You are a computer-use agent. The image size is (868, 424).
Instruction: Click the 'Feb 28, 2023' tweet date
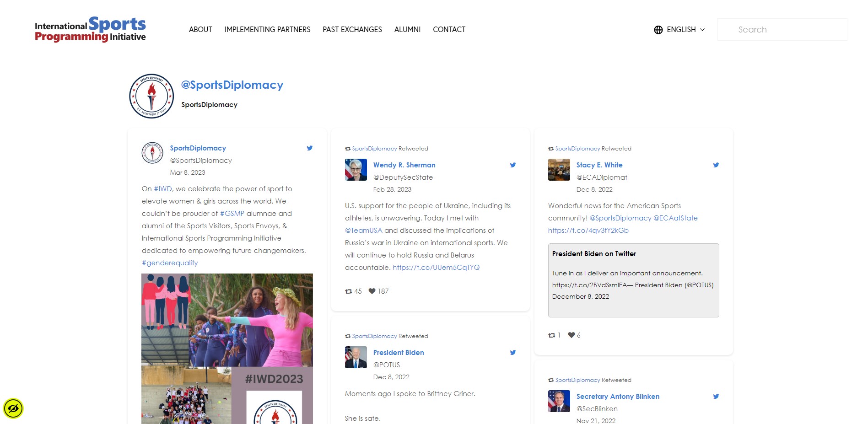[x=392, y=189]
